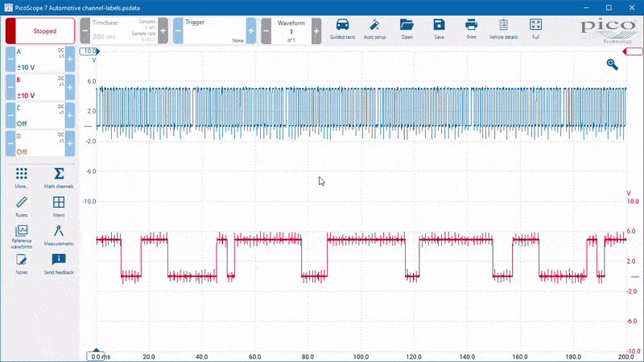The width and height of the screenshot is (644, 362).
Task: Click the Stopped capture toggle button
Action: pos(40,31)
